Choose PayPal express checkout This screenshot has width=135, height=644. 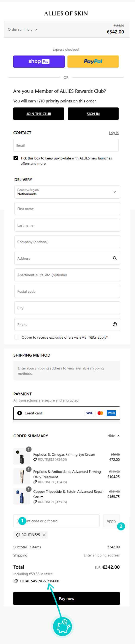[93, 62]
